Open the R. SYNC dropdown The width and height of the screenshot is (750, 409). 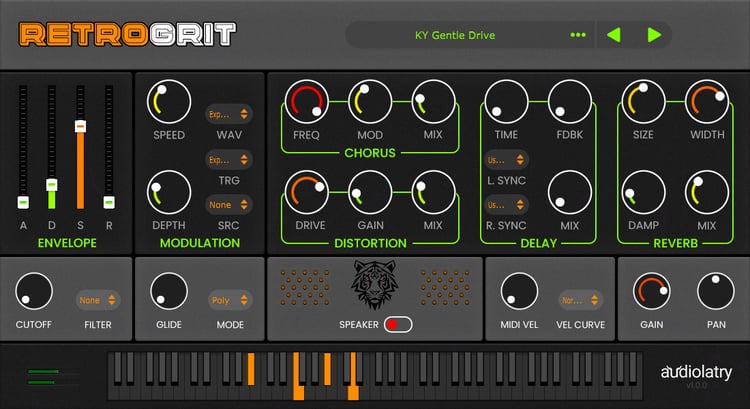coord(506,205)
